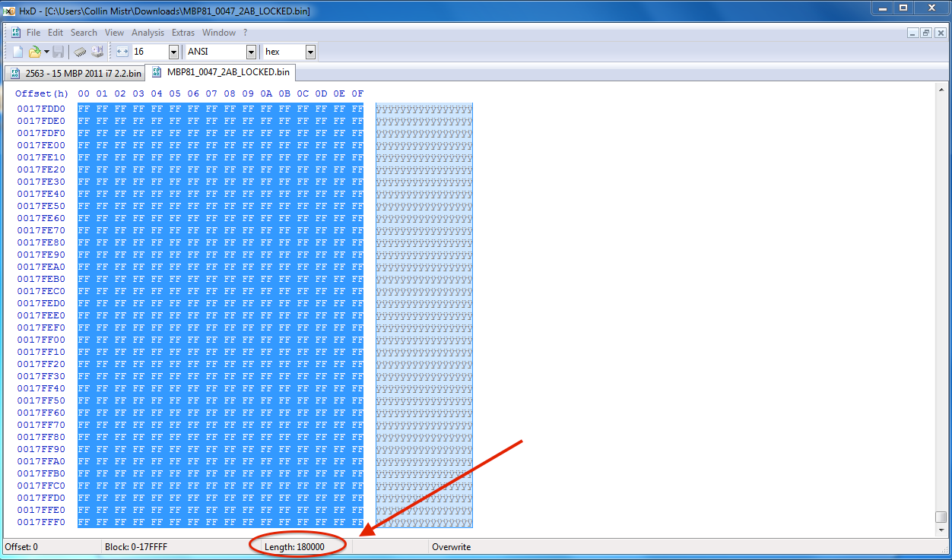The height and width of the screenshot is (560, 952).
Task: Click the Overwrite mode status entry
Action: [x=451, y=547]
